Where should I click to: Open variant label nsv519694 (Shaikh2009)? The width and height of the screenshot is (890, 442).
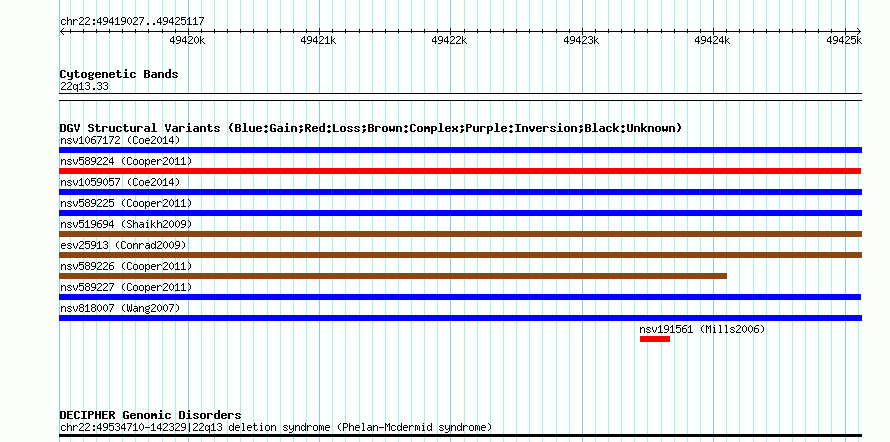pos(126,224)
